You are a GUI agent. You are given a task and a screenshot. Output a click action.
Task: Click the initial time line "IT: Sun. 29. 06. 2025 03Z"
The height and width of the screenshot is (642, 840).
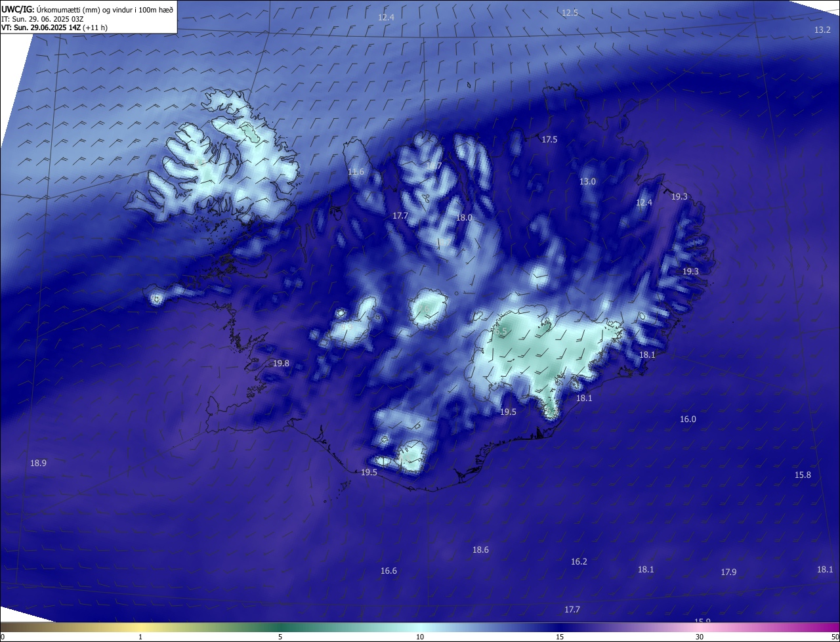(43, 19)
